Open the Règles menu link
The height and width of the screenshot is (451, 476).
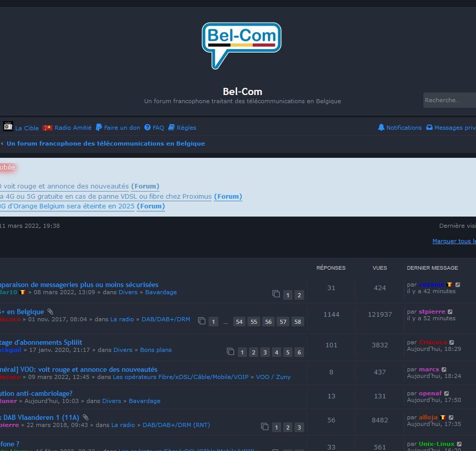[187, 128]
